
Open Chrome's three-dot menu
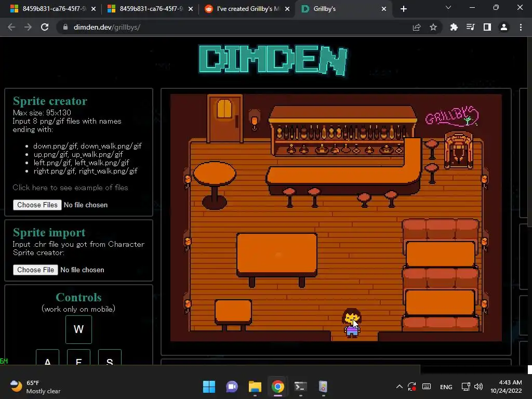pos(521,27)
